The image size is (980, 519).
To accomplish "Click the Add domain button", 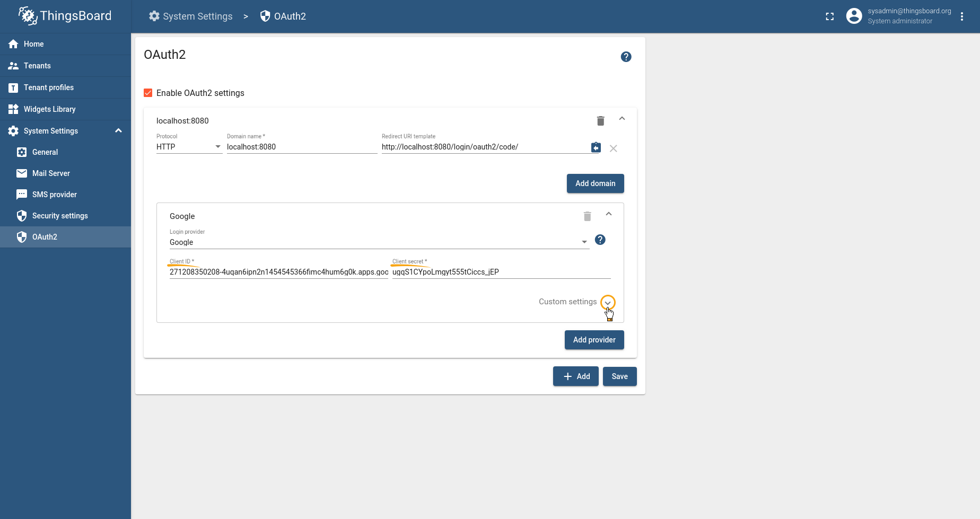I will coord(596,183).
